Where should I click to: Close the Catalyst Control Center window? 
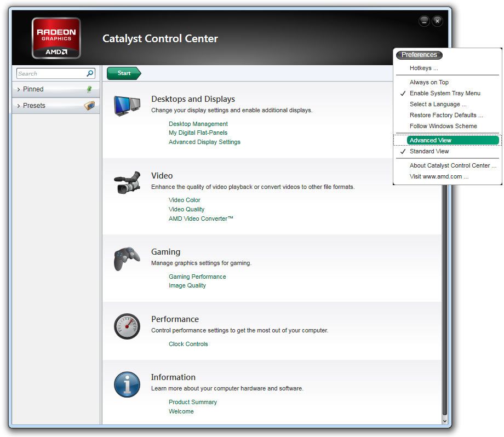[x=438, y=21]
